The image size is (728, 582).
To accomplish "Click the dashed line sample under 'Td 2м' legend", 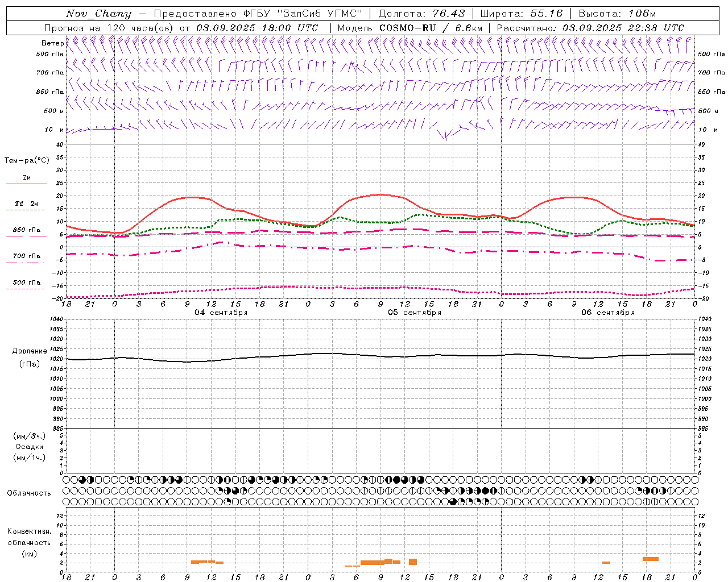I will pos(26,210).
